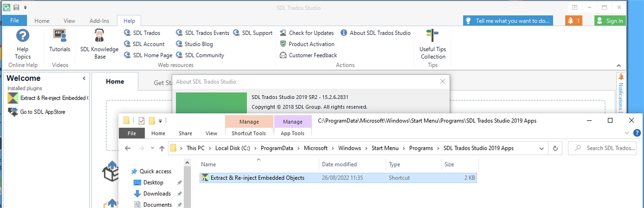Screen dimensions: 644x208
Task: Expand the Explorer ribbon chevron
Action: coord(627,133)
